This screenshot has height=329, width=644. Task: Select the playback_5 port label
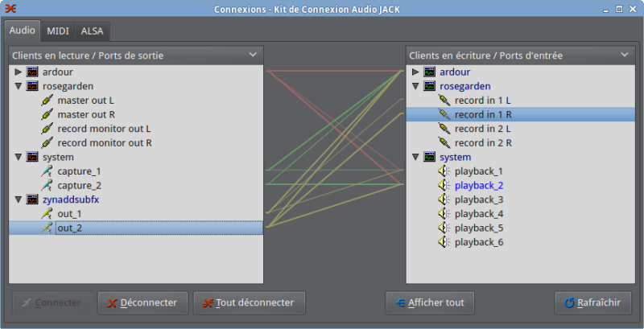coord(479,228)
